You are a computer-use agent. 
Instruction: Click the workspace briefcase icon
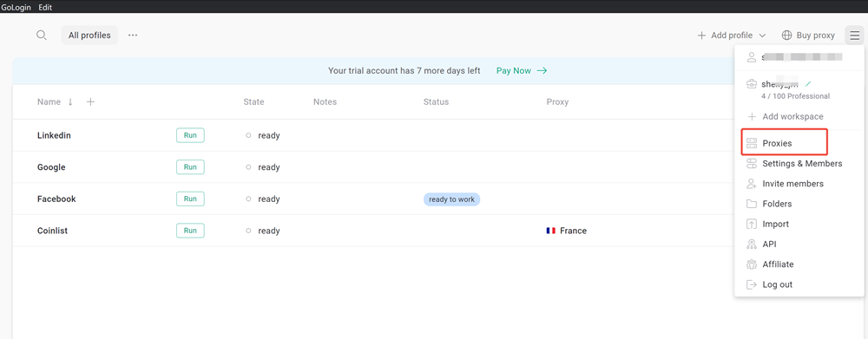(751, 85)
